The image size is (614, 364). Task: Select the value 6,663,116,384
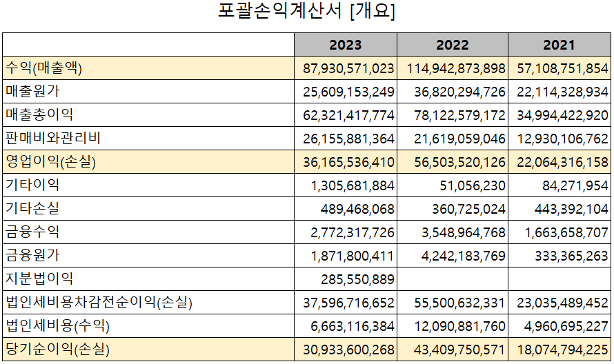[x=353, y=326]
